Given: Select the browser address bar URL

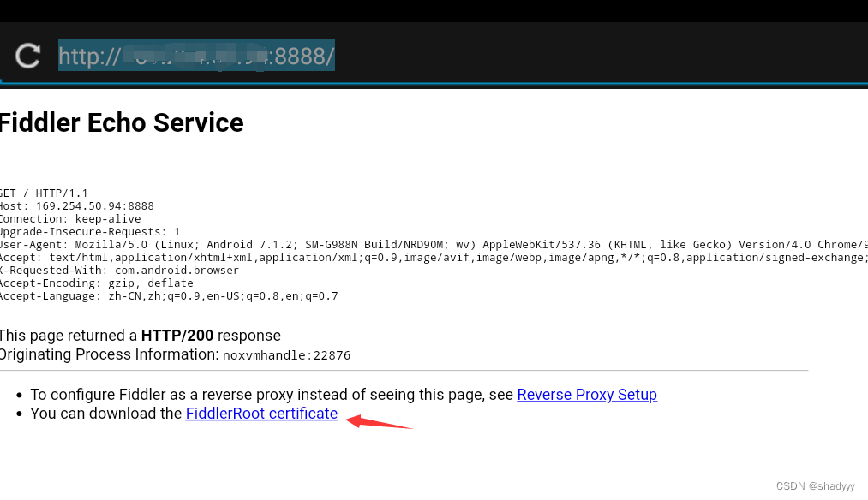Looking at the screenshot, I should 196,56.
